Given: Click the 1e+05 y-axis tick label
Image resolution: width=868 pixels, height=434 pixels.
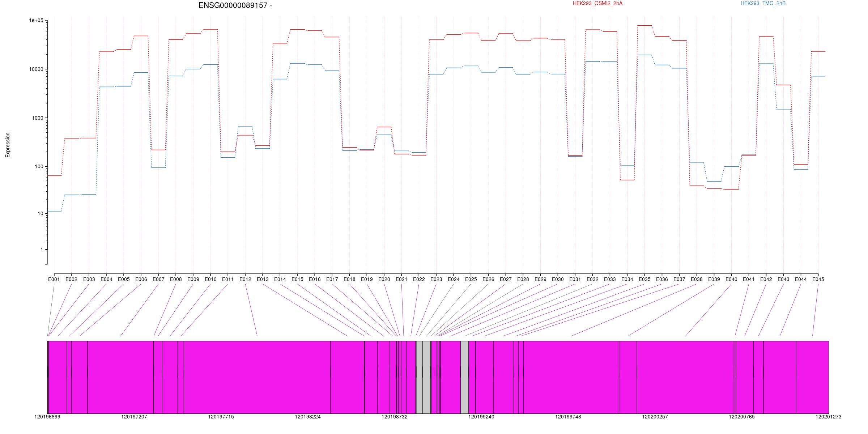Looking at the screenshot, I should click(36, 21).
